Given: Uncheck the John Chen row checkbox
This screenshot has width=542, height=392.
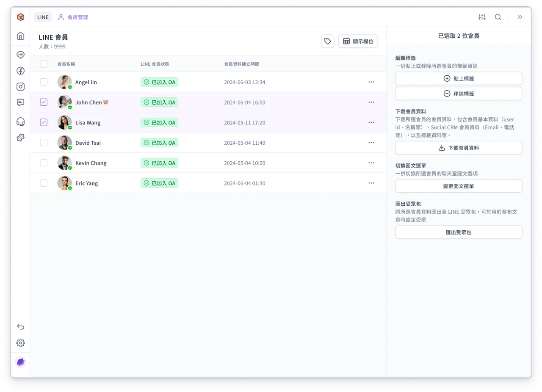Looking at the screenshot, I should (44, 102).
